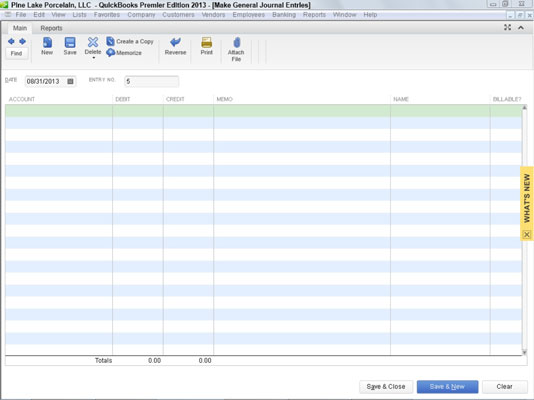This screenshot has height=400, width=534.
Task: Close the What's New side panel
Action: (527, 235)
